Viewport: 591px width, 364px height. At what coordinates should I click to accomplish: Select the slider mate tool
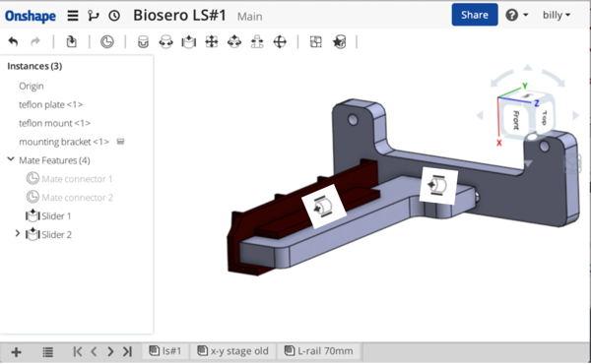[x=188, y=41]
